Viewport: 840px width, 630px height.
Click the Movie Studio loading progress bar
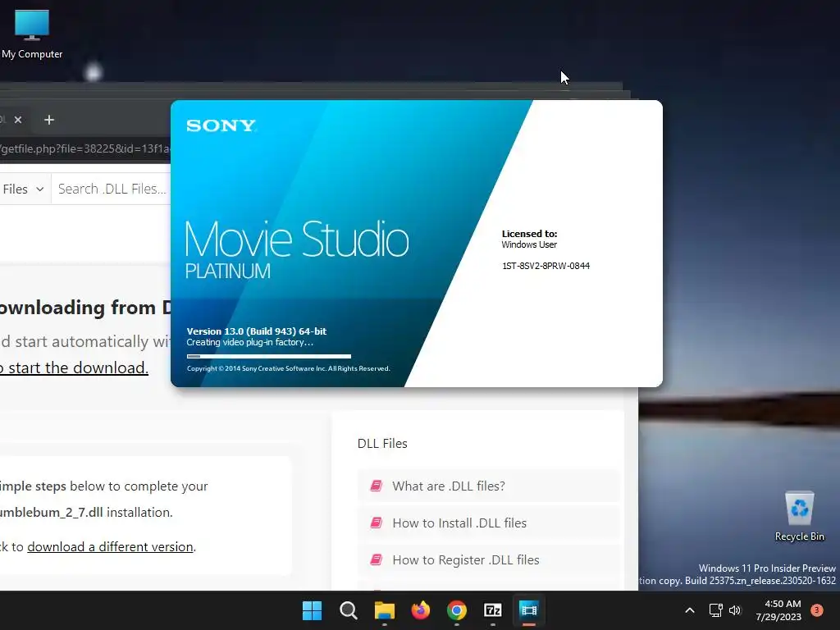coord(269,356)
